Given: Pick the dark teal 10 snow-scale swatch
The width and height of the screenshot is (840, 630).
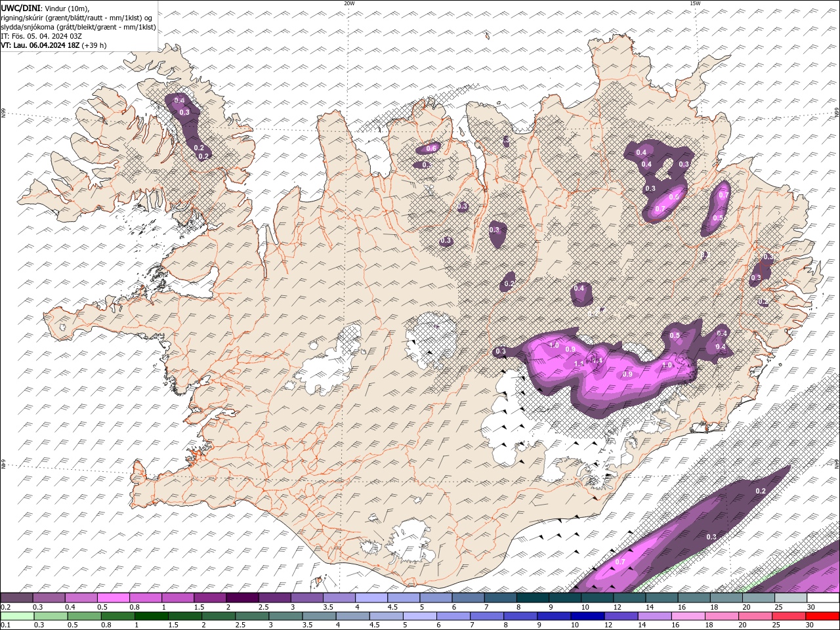Looking at the screenshot, I should (x=597, y=598).
